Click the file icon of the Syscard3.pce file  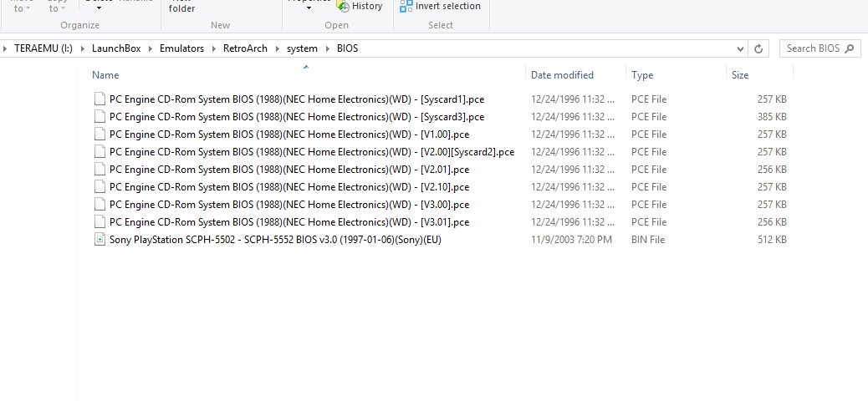tap(100, 117)
